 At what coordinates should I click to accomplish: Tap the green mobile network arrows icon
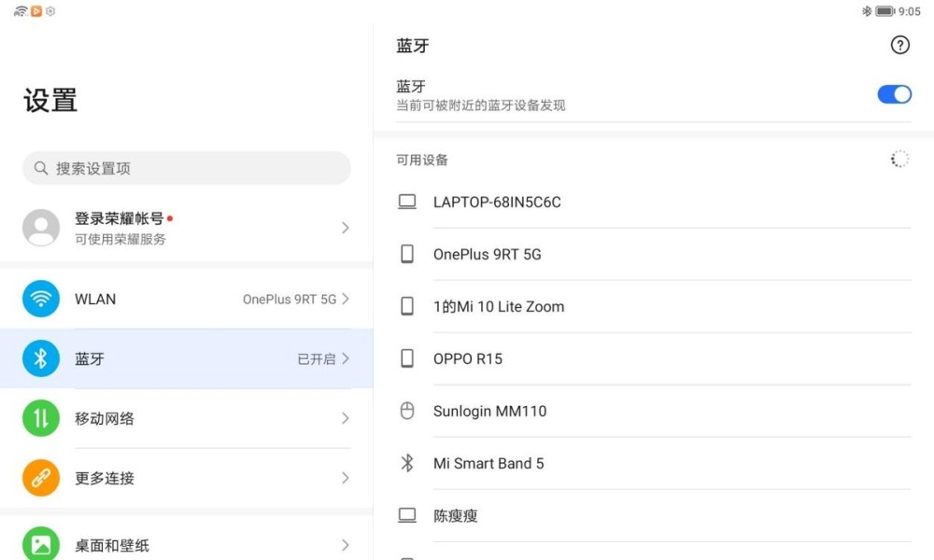point(40,418)
